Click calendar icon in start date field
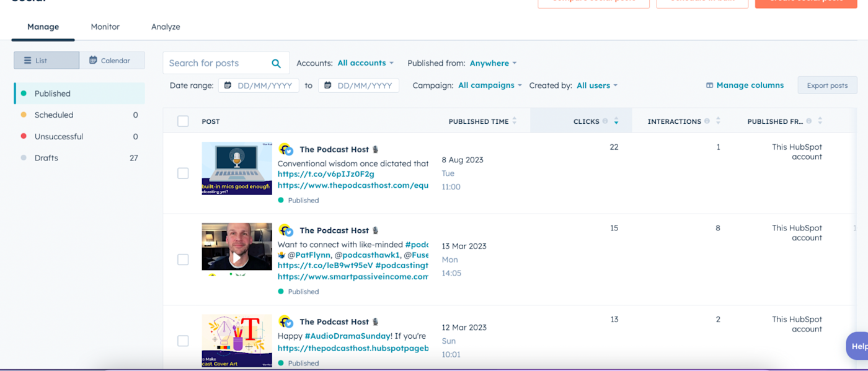This screenshot has height=371, width=868. (228, 85)
